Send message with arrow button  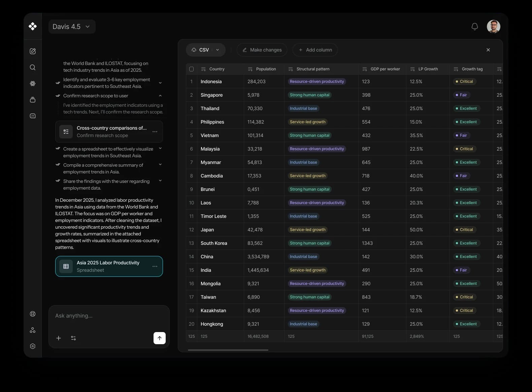[160, 338]
